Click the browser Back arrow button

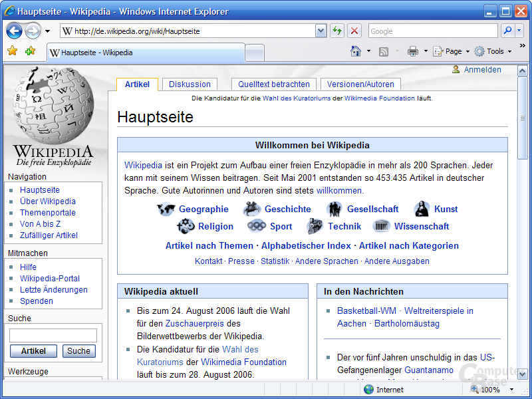click(x=14, y=31)
